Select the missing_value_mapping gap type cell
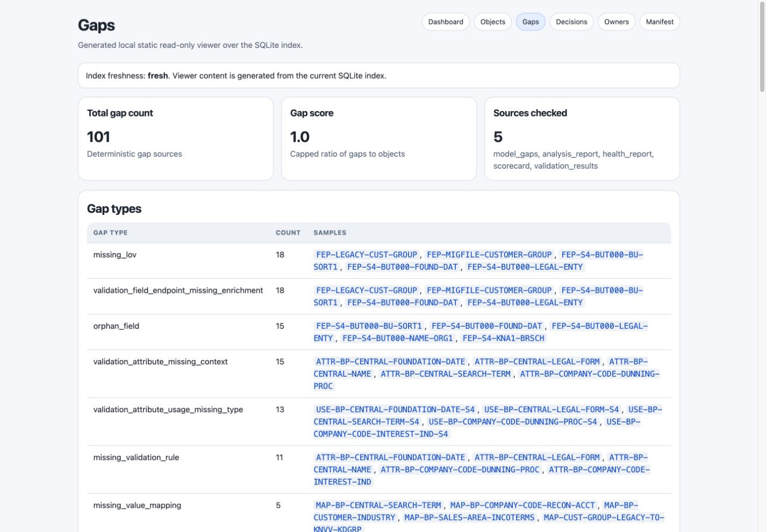Viewport: 766px width, 532px height. click(x=137, y=505)
